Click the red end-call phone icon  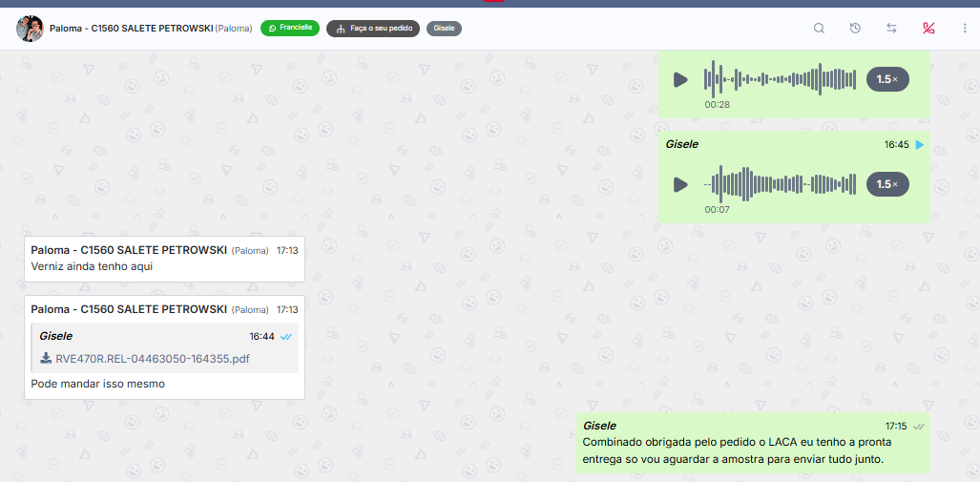pos(928,29)
